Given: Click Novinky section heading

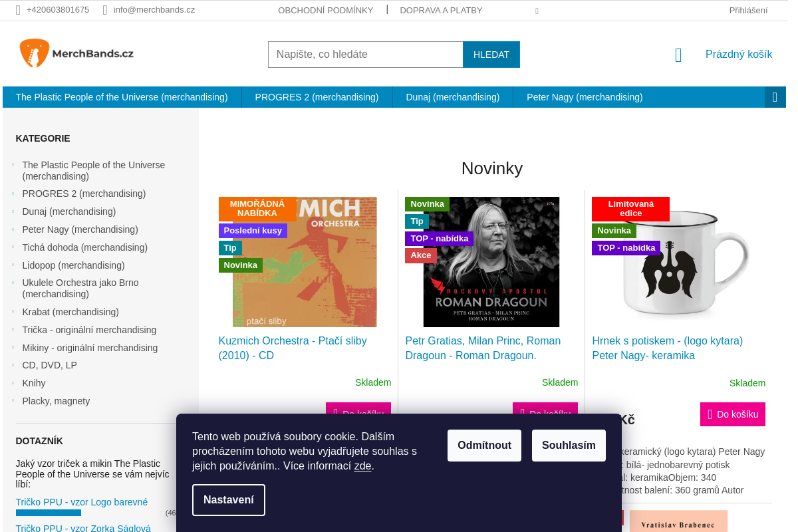Looking at the screenshot, I should point(492,168).
